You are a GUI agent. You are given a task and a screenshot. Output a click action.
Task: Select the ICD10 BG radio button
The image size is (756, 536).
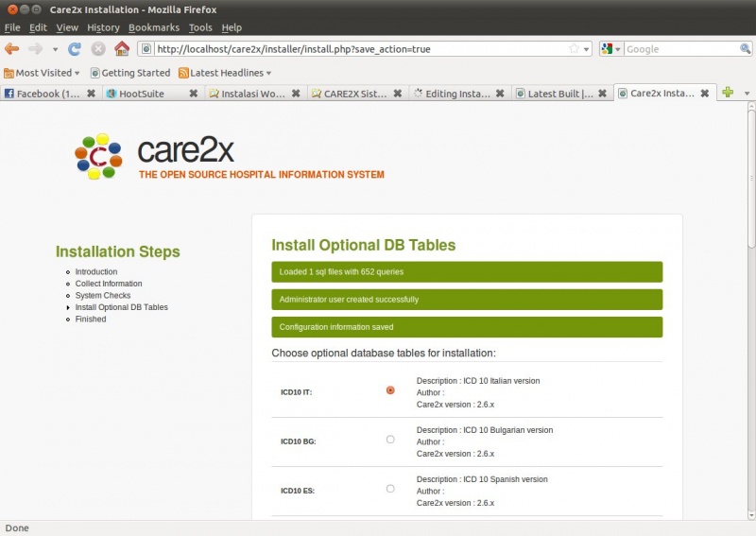point(390,440)
